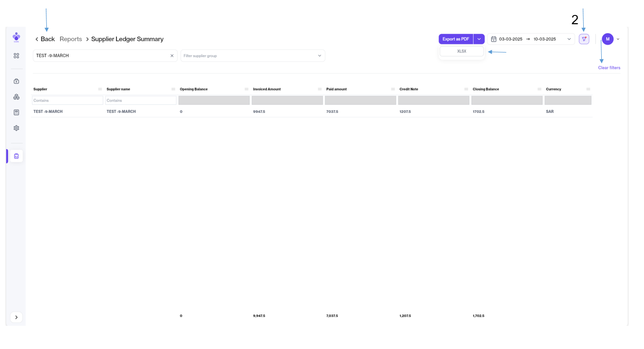The height and width of the screenshot is (349, 644).
Task: Select the XLSX export option
Action: point(461,52)
